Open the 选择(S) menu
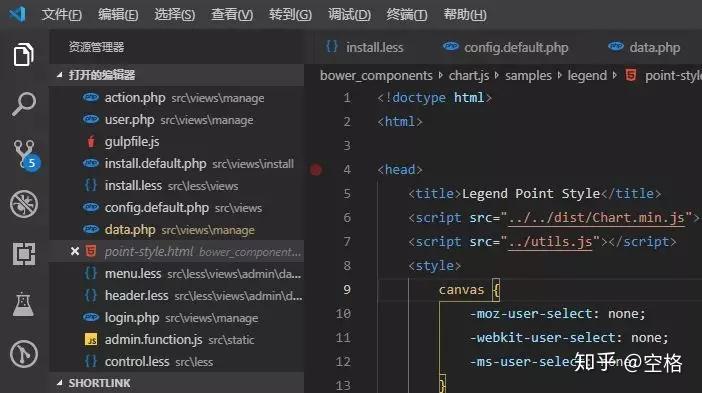This screenshot has width=702, height=393. point(175,14)
